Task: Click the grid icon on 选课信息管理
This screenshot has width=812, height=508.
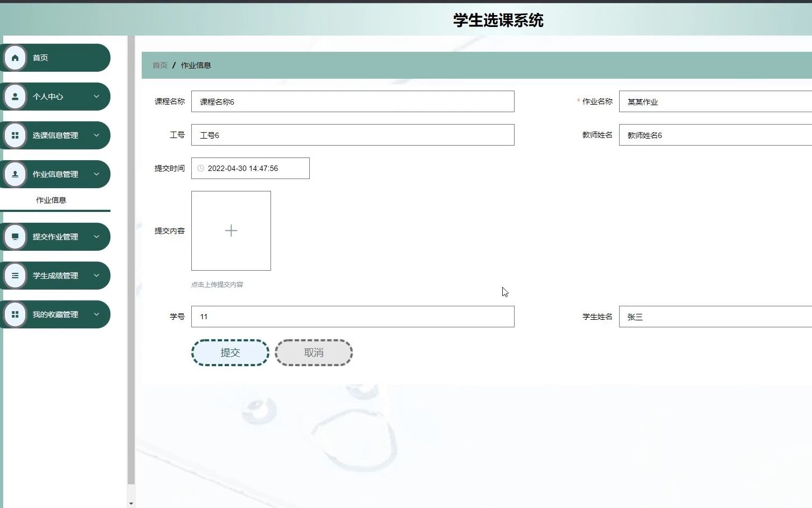Action: [15, 135]
